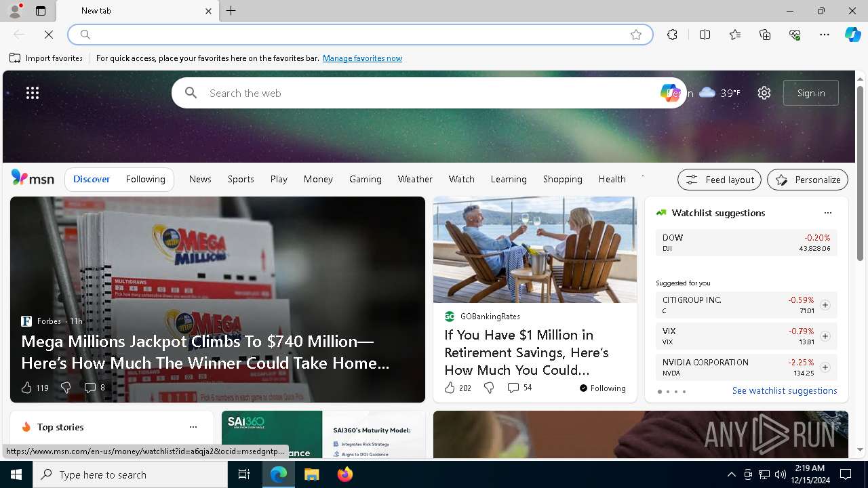Launch Firefox from the taskbar
The width and height of the screenshot is (868, 488).
click(x=345, y=474)
